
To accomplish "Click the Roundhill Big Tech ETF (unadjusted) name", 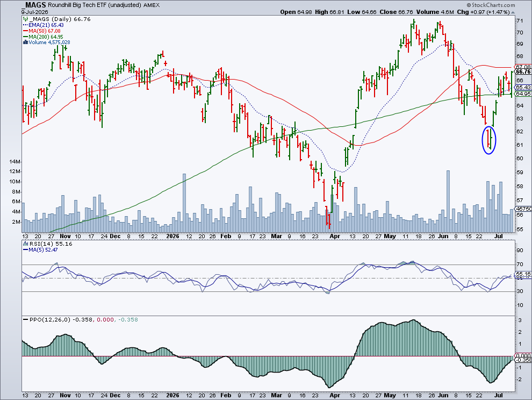I will click(95, 5).
